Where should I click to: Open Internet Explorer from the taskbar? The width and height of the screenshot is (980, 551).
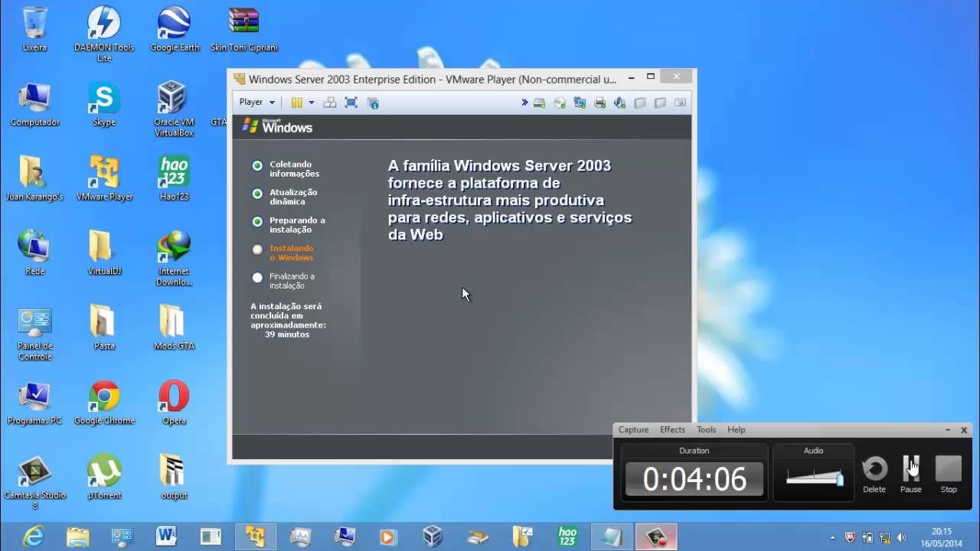click(33, 536)
